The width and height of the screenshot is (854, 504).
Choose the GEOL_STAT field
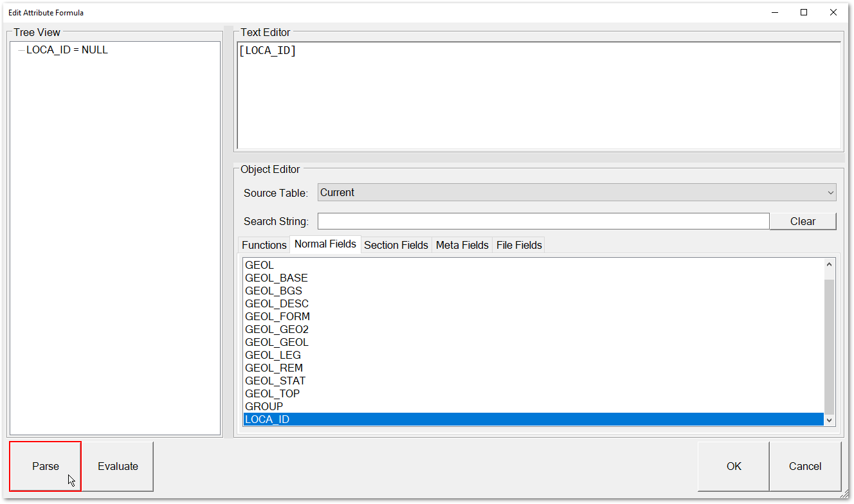[533, 381]
